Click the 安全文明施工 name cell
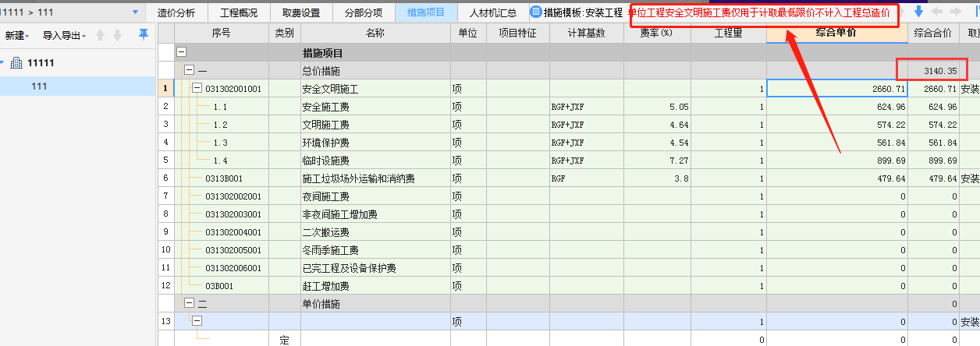The width and height of the screenshot is (980, 346). tap(375, 89)
